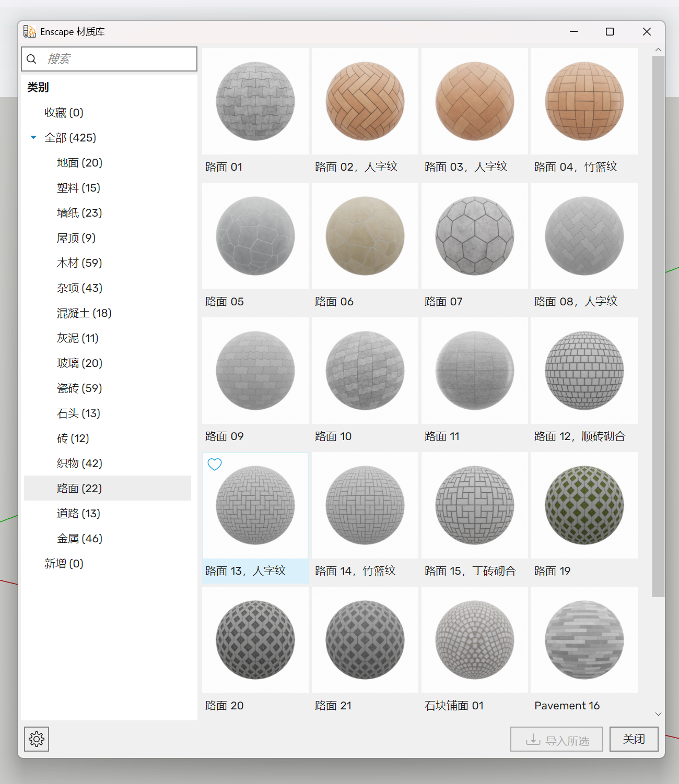Select the 木材 (59) category

tap(79, 263)
